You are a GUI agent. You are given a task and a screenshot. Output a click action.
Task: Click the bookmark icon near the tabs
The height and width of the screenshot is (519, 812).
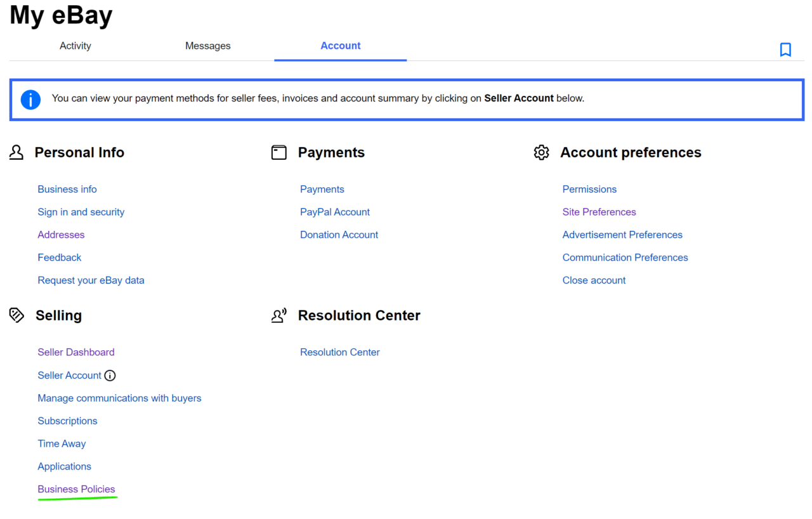coord(785,49)
